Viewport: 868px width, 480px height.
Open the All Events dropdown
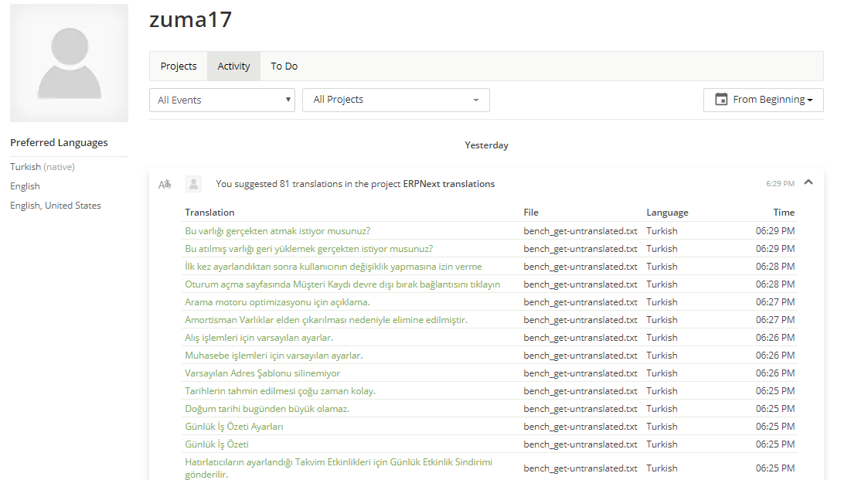(222, 100)
